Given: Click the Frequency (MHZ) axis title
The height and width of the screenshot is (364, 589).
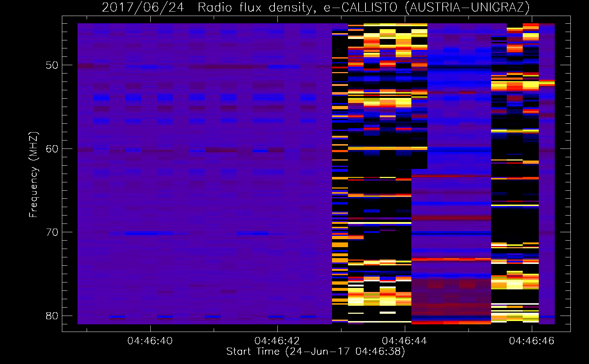Looking at the screenshot, I should (x=33, y=174).
